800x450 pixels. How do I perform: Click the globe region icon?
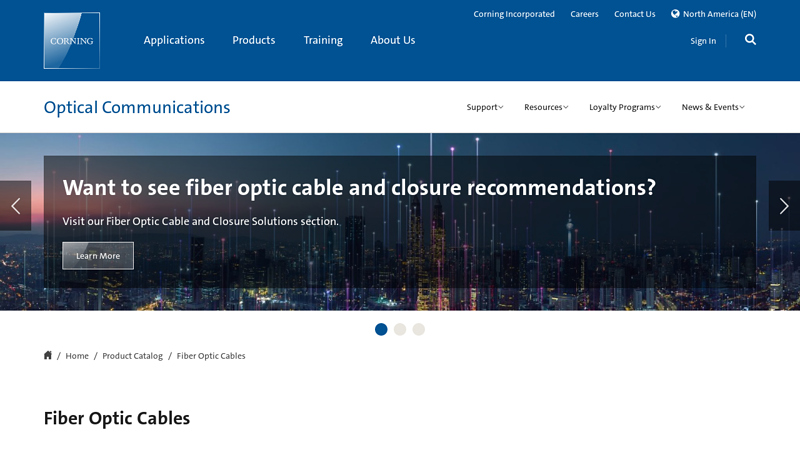tap(675, 14)
